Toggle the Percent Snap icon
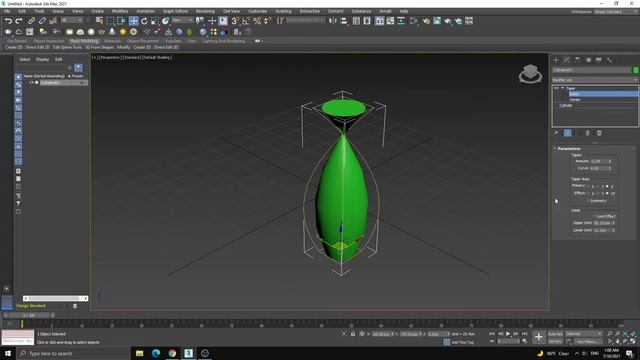Screen dimensions: 640x360 click(257, 21)
